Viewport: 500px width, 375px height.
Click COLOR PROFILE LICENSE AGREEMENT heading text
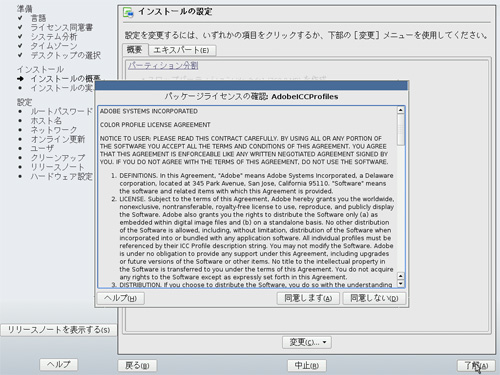coord(155,125)
